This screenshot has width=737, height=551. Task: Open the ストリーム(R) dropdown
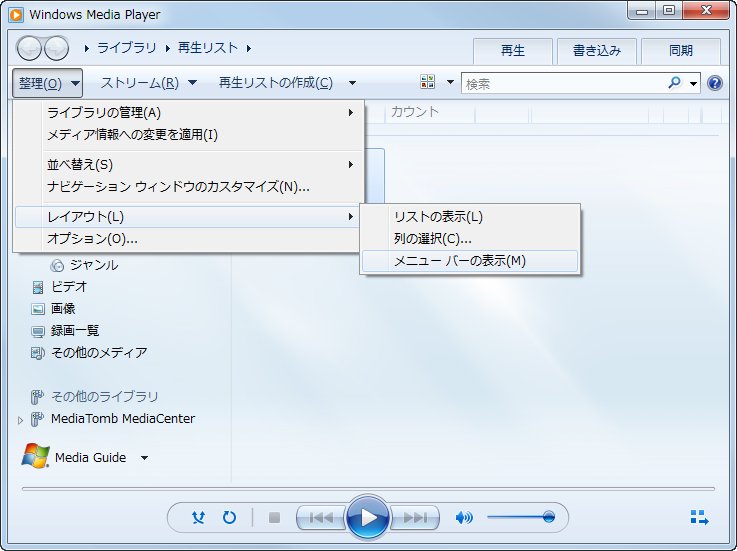coord(149,83)
